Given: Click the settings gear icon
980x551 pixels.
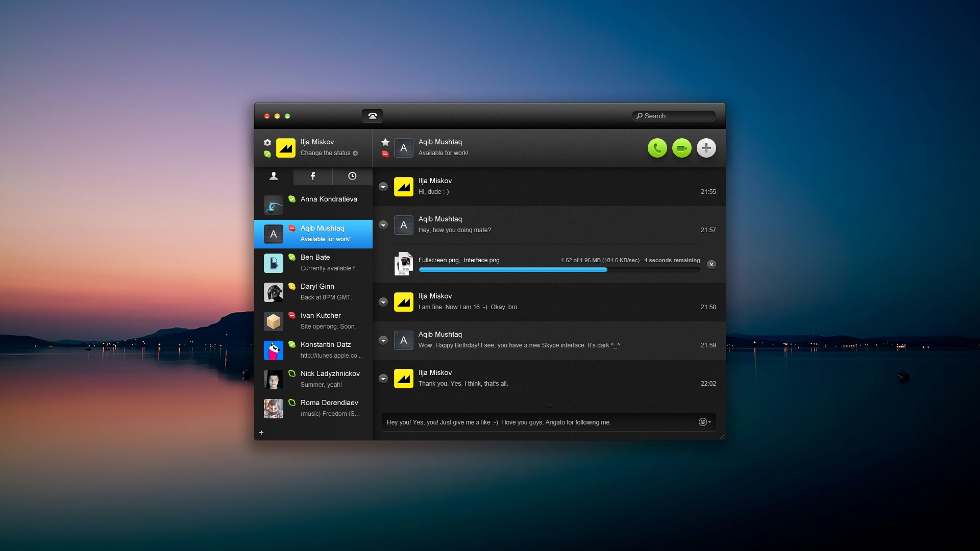Looking at the screenshot, I should tap(267, 142).
